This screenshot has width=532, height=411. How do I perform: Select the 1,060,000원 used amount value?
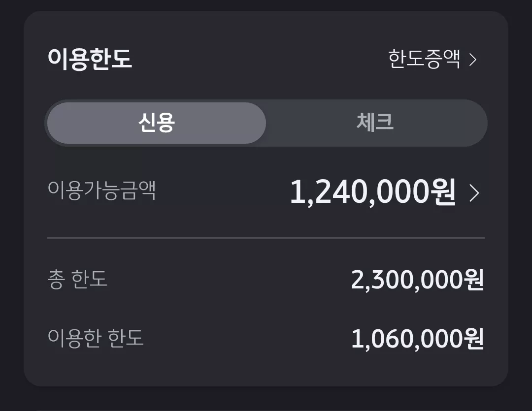[418, 339]
